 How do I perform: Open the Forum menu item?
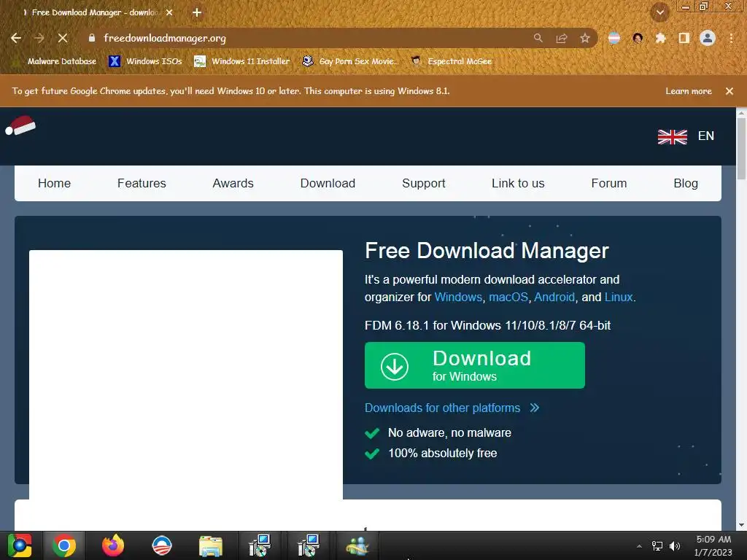coord(609,183)
